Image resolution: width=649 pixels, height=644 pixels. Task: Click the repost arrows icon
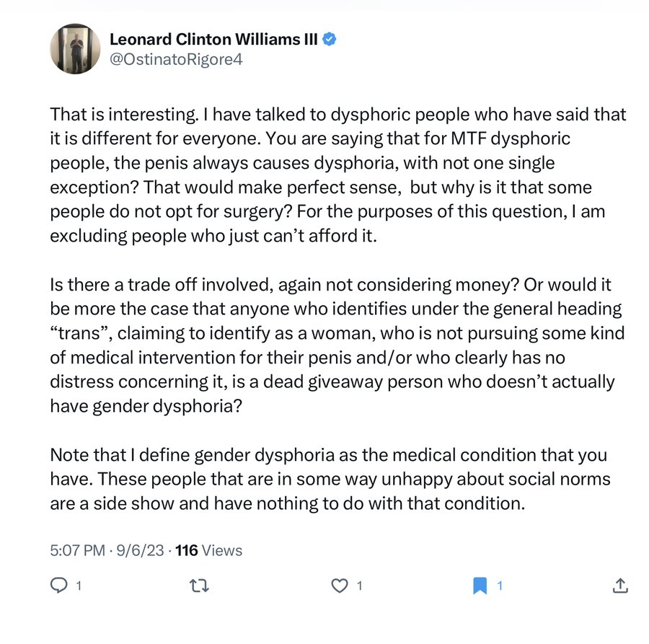(x=199, y=586)
